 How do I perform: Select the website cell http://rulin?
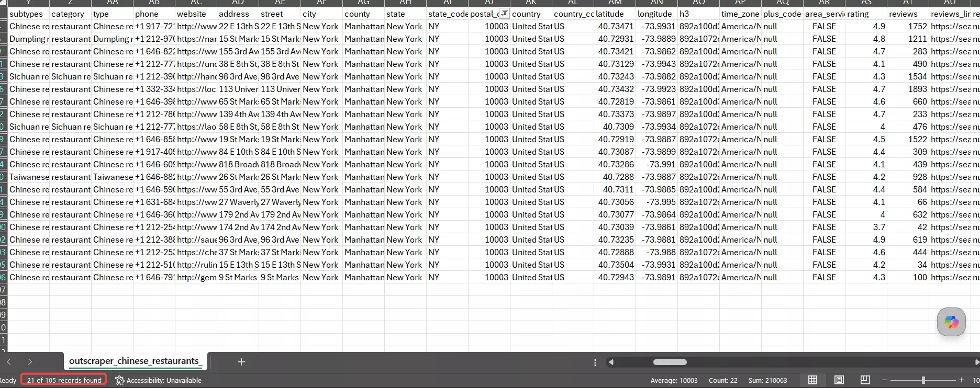tap(196, 265)
